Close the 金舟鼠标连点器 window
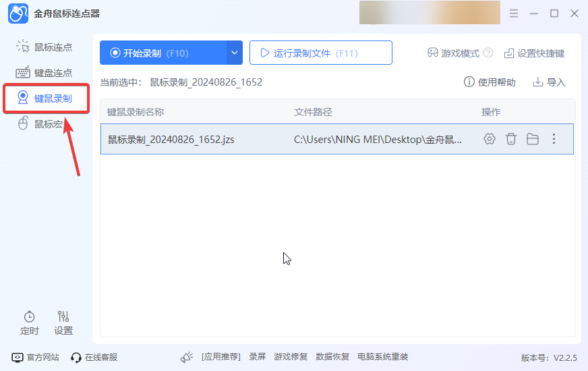Image resolution: width=588 pixels, height=371 pixels. pos(575,13)
